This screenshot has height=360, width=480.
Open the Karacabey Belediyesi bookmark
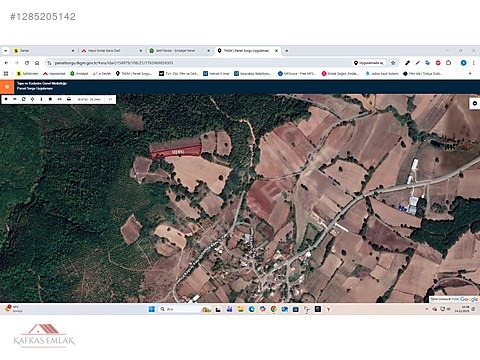tap(253, 73)
